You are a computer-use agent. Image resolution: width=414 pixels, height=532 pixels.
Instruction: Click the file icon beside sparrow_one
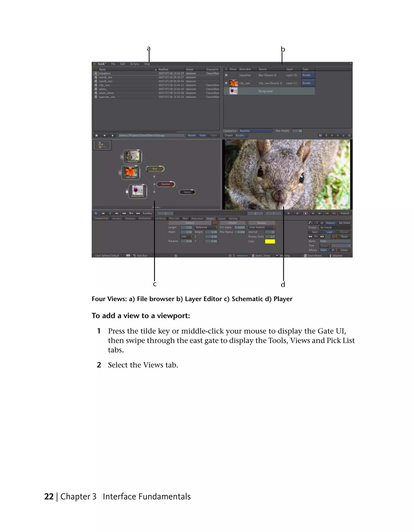(x=96, y=97)
